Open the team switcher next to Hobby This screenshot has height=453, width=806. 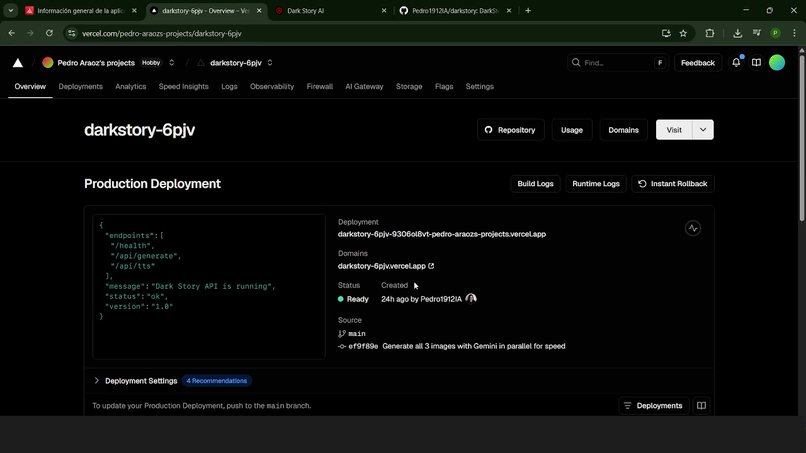(x=172, y=63)
